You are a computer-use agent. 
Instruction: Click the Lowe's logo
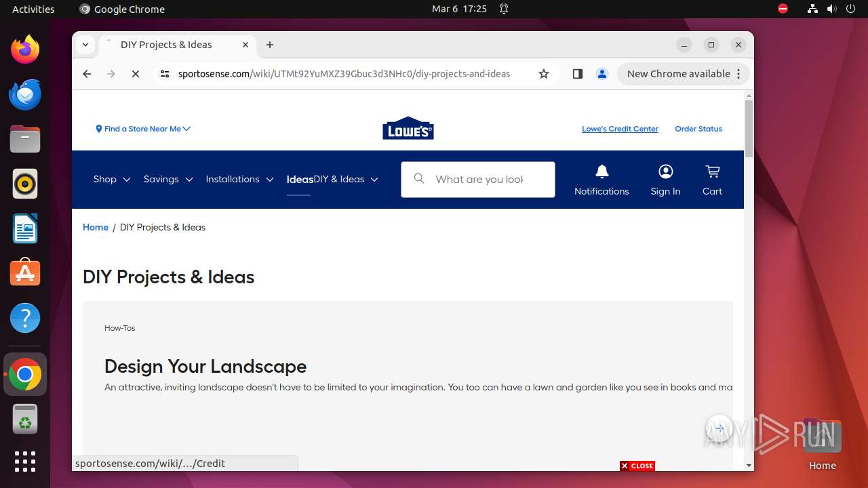408,128
